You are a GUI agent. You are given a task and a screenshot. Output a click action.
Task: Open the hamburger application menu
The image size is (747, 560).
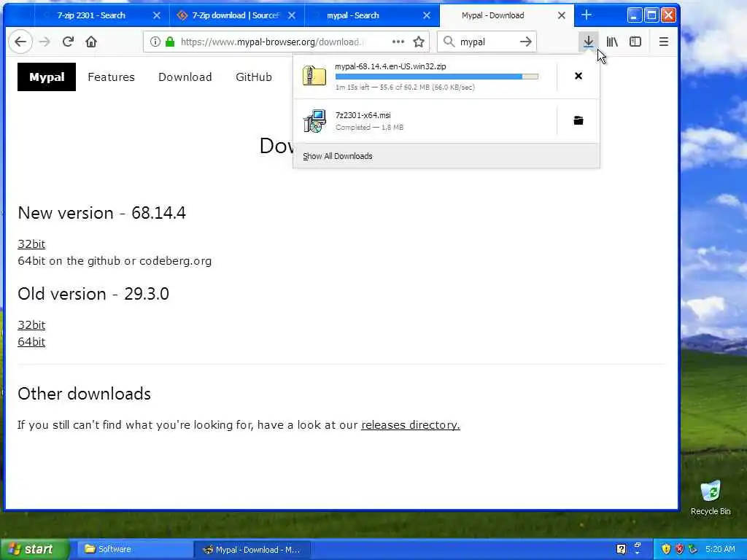point(664,42)
